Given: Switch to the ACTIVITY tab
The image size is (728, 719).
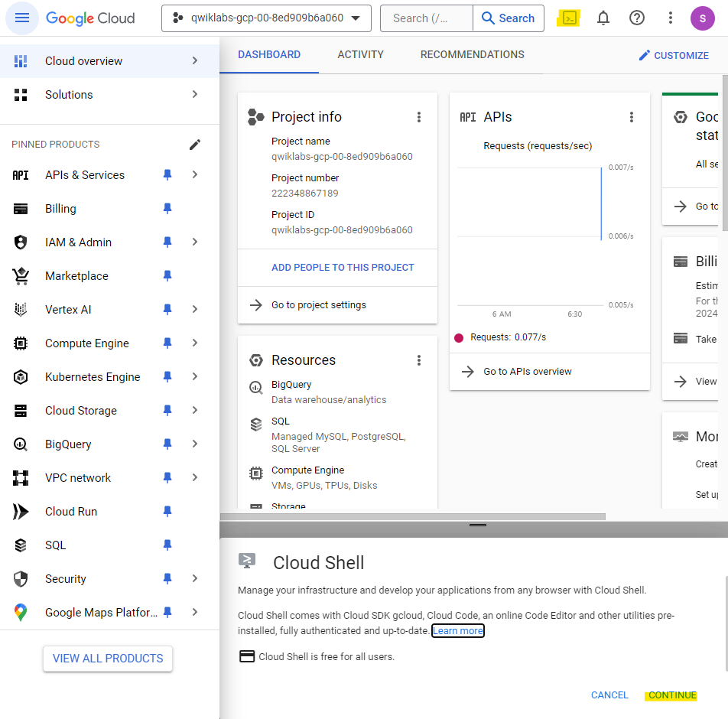Looking at the screenshot, I should (x=361, y=55).
